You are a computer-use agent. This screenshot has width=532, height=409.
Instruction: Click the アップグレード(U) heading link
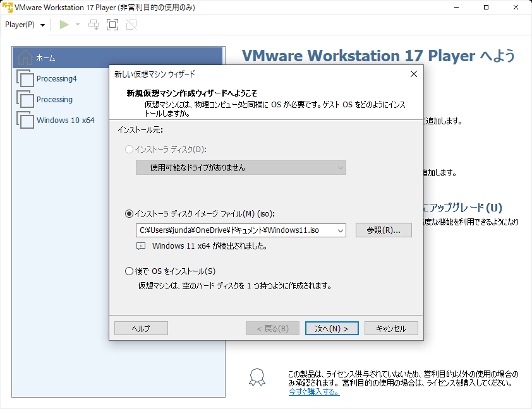[x=462, y=208]
